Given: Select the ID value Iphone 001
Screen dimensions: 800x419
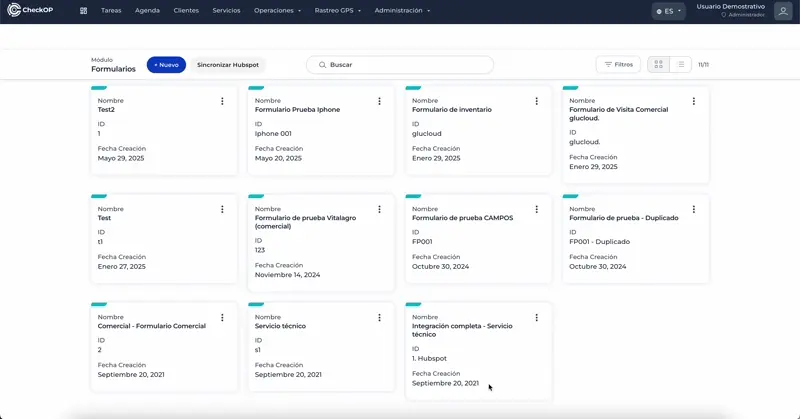Looking at the screenshot, I should click(273, 134).
